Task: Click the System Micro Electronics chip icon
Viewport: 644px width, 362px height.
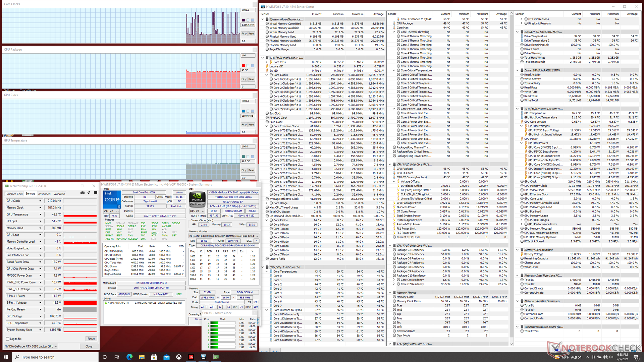Action: pos(267,19)
